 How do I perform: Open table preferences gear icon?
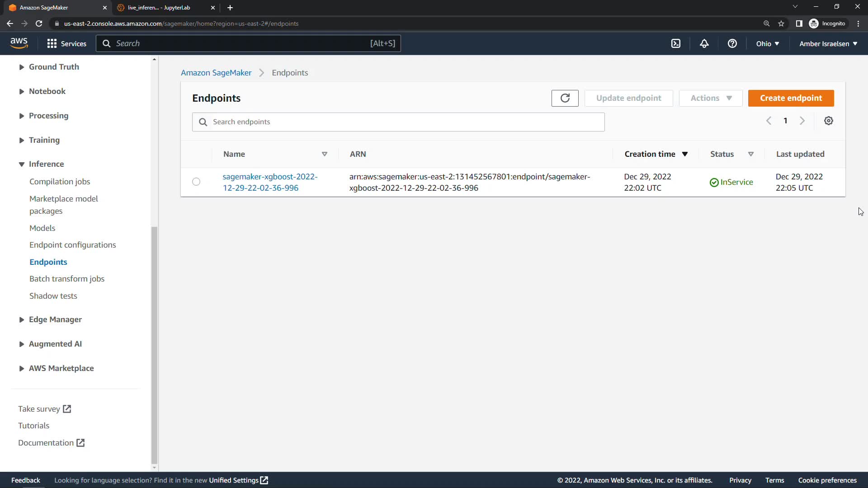click(828, 121)
